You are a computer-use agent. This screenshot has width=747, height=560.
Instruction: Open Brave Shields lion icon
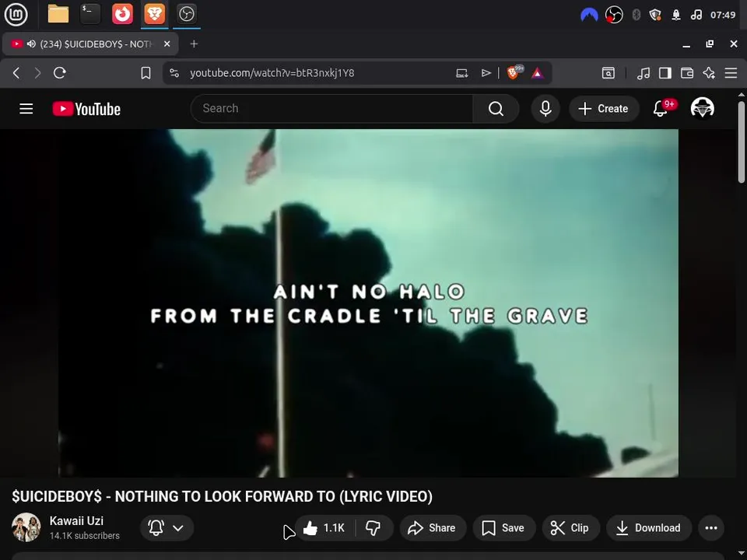pyautogui.click(x=514, y=72)
